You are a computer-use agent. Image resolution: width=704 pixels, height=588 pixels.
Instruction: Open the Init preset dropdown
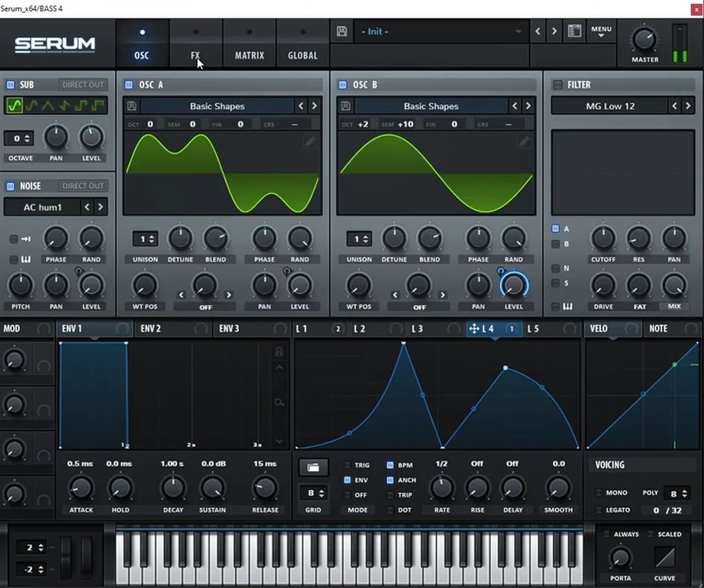pos(440,31)
